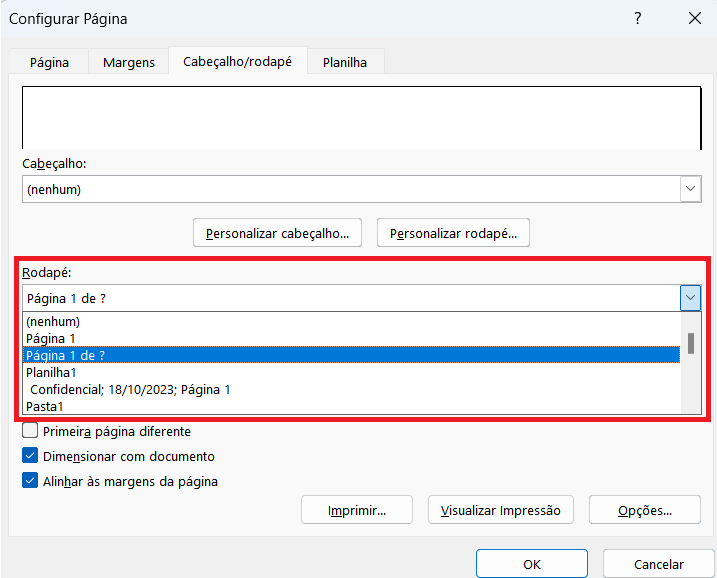Open the Margens tab
The image size is (717, 578).
tap(129, 62)
